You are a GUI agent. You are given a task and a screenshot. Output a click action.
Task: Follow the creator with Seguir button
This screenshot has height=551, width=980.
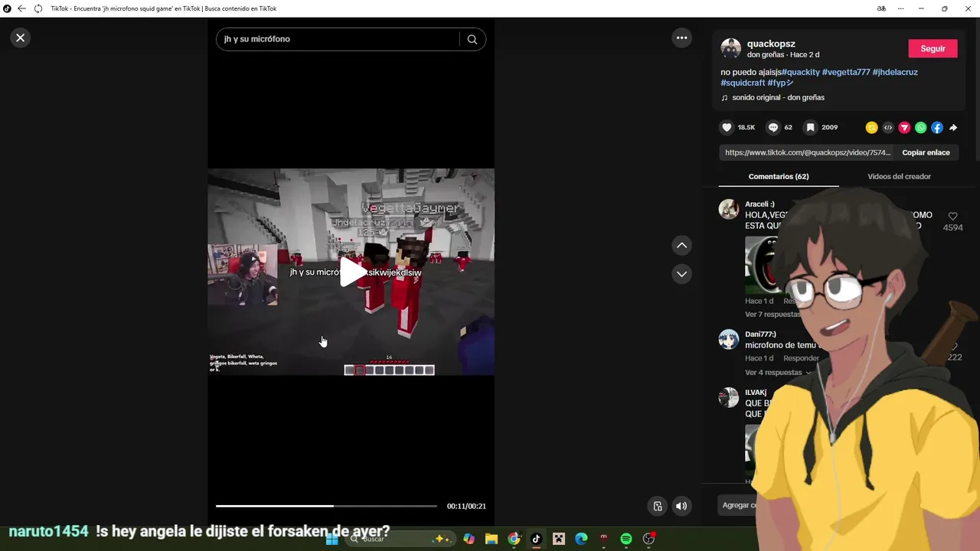933,48
